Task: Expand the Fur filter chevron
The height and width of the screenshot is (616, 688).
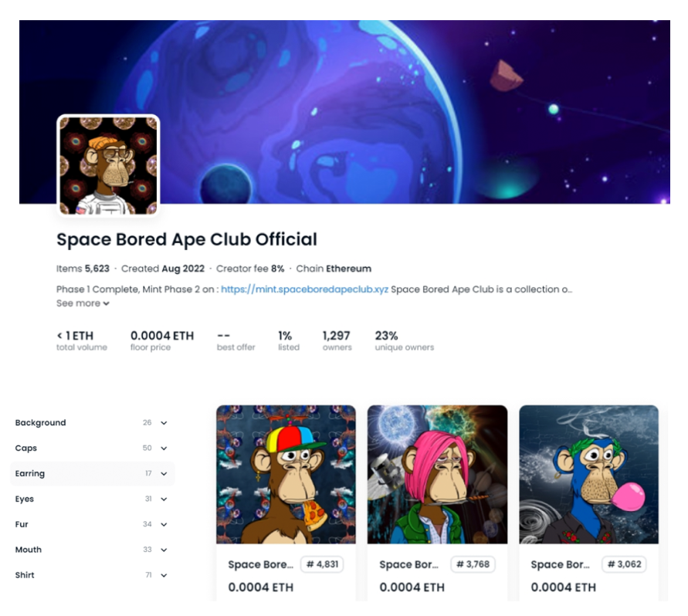Action: (164, 525)
